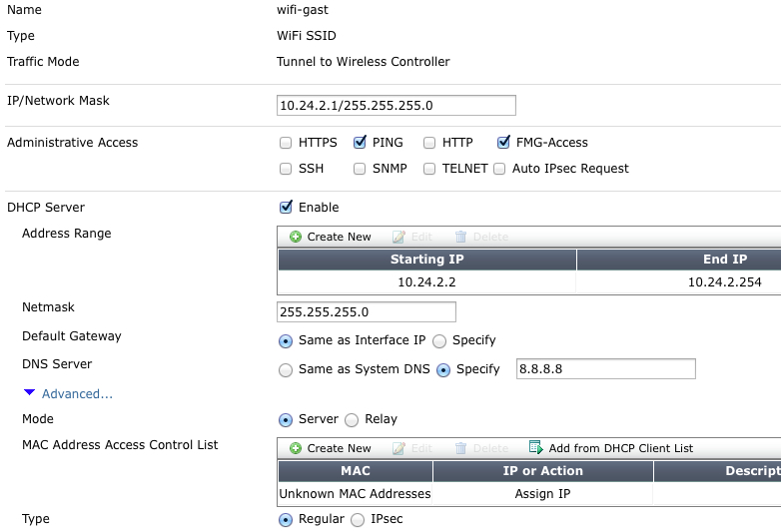This screenshot has height=532, width=781.
Task: Click the green plus icon in Address Range
Action: pyautogui.click(x=296, y=237)
